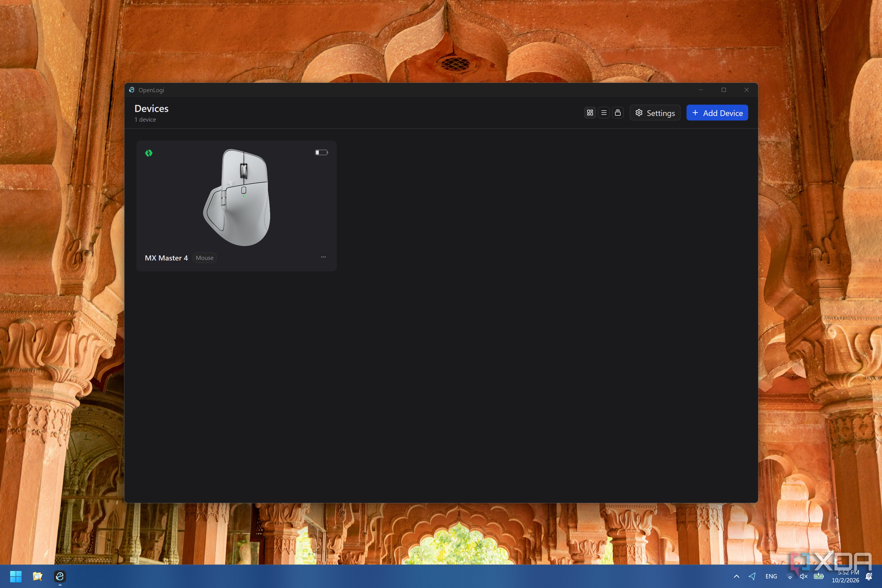Click the Devices heading

pos(152,108)
